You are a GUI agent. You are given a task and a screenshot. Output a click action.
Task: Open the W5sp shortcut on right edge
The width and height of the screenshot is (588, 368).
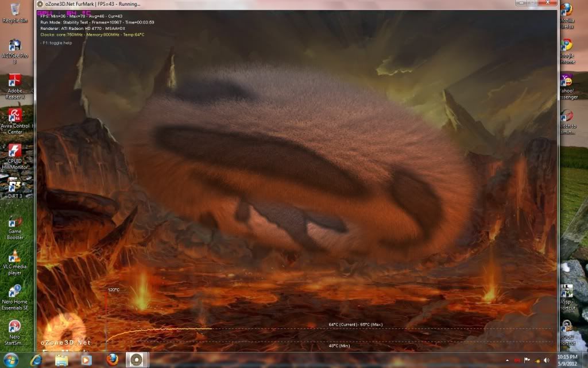[567, 298]
